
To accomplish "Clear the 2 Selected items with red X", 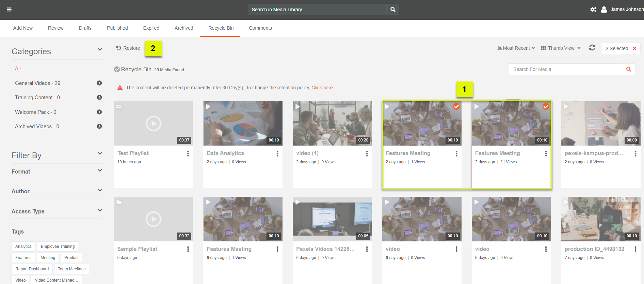I will [x=634, y=48].
